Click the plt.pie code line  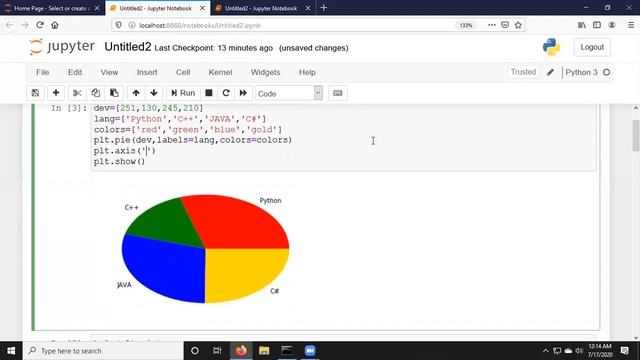(193, 140)
